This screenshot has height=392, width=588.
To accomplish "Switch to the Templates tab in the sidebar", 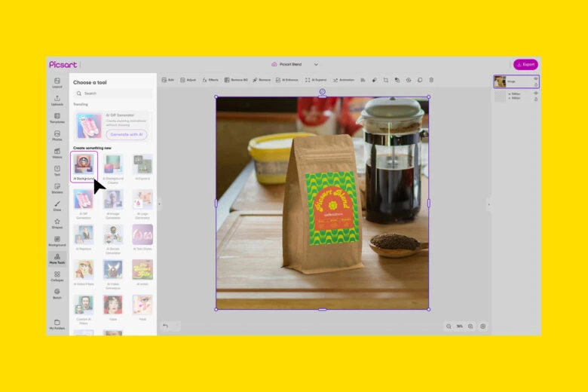I will 57,118.
